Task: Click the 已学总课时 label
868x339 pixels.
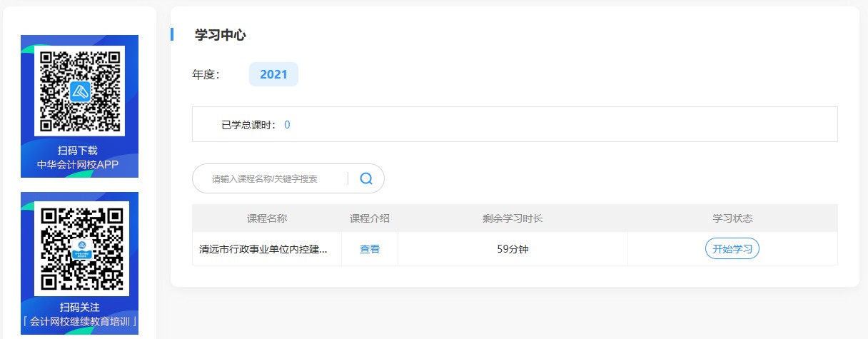Action: [x=248, y=125]
